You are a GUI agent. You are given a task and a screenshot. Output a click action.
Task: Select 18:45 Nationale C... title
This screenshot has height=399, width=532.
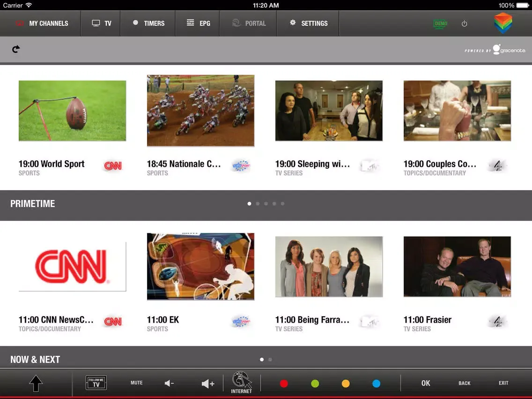coord(184,164)
